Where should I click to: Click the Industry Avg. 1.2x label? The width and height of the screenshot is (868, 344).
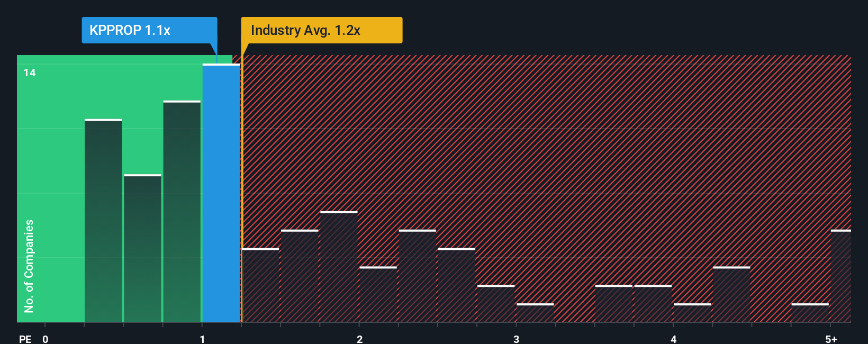[x=321, y=30]
